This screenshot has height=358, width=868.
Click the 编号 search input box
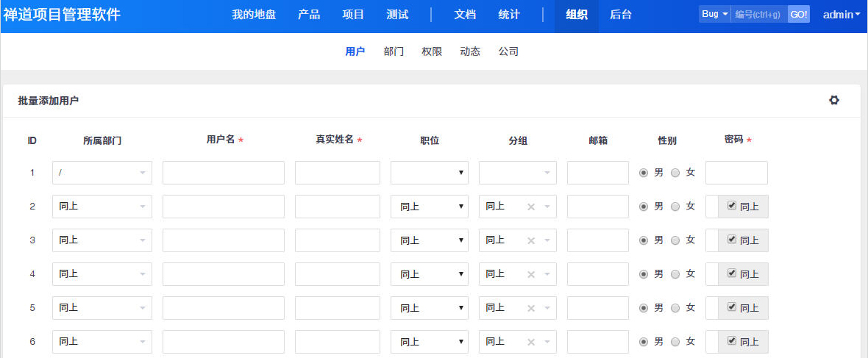click(x=758, y=15)
